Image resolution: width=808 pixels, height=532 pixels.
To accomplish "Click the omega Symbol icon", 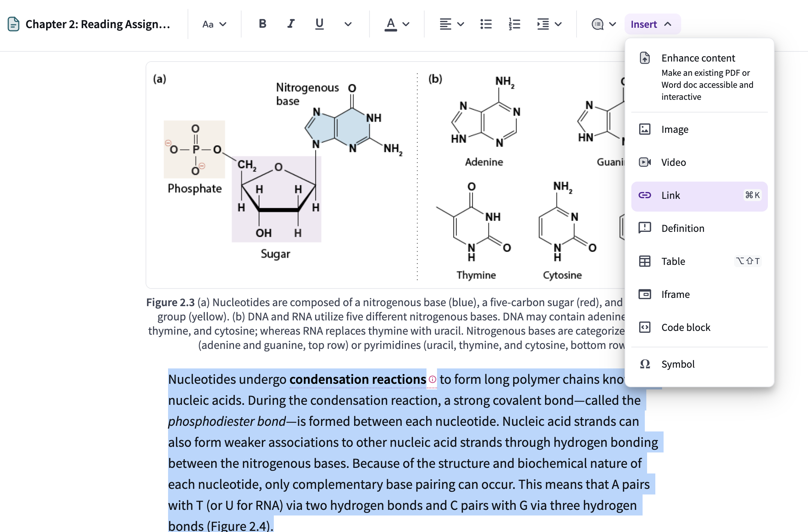I will pos(645,364).
